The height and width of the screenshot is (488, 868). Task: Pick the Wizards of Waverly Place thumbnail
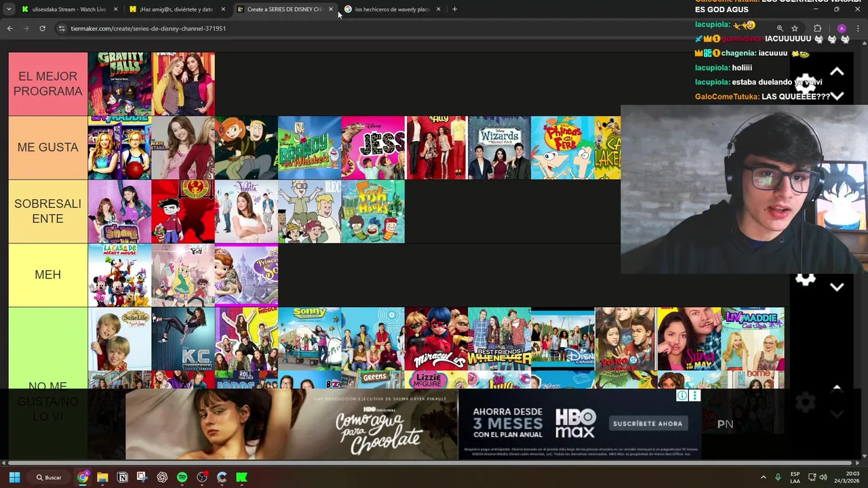click(499, 148)
